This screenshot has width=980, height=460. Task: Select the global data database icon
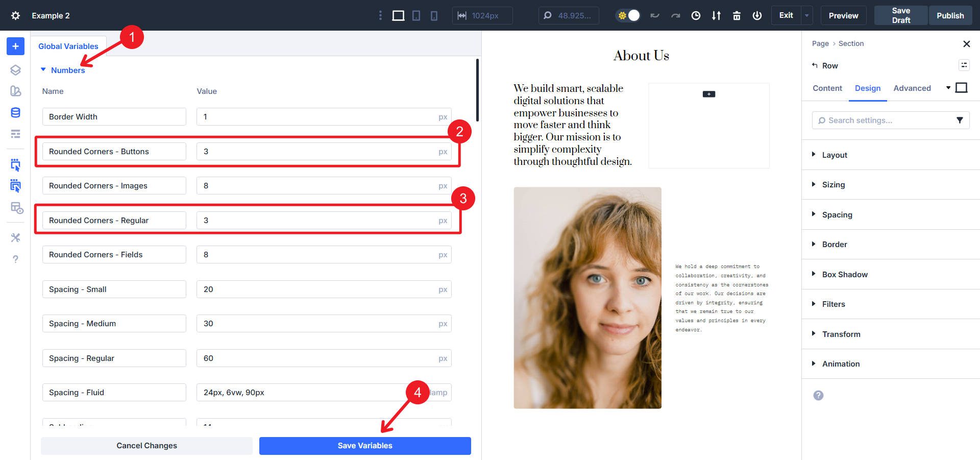click(15, 112)
